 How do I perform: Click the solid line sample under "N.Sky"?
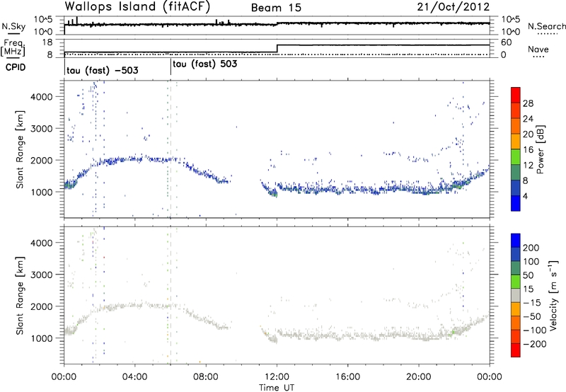(x=13, y=33)
